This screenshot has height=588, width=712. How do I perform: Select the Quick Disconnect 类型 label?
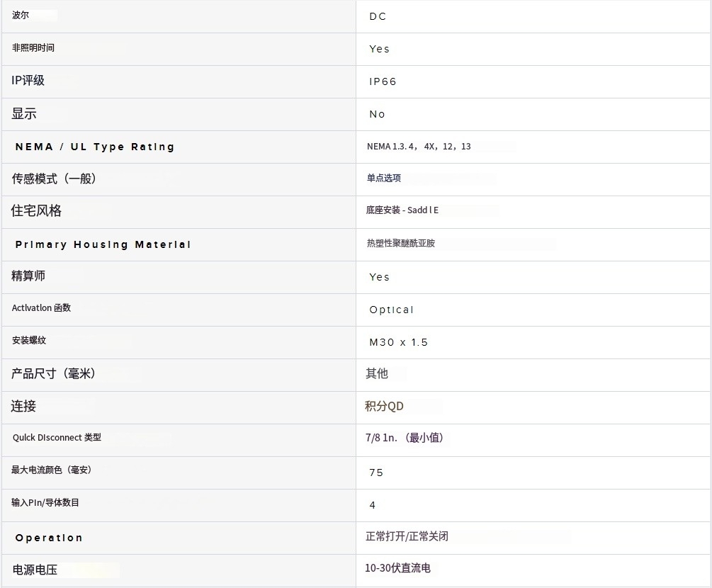pyautogui.click(x=57, y=438)
